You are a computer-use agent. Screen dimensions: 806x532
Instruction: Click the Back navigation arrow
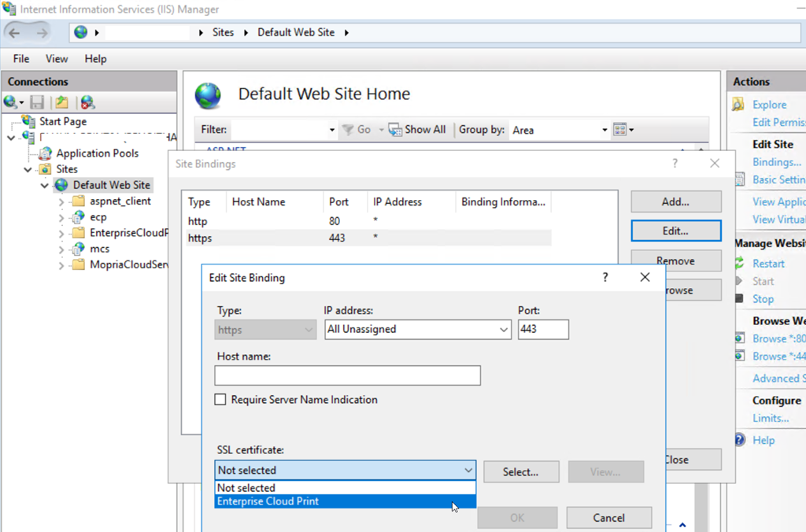(15, 32)
